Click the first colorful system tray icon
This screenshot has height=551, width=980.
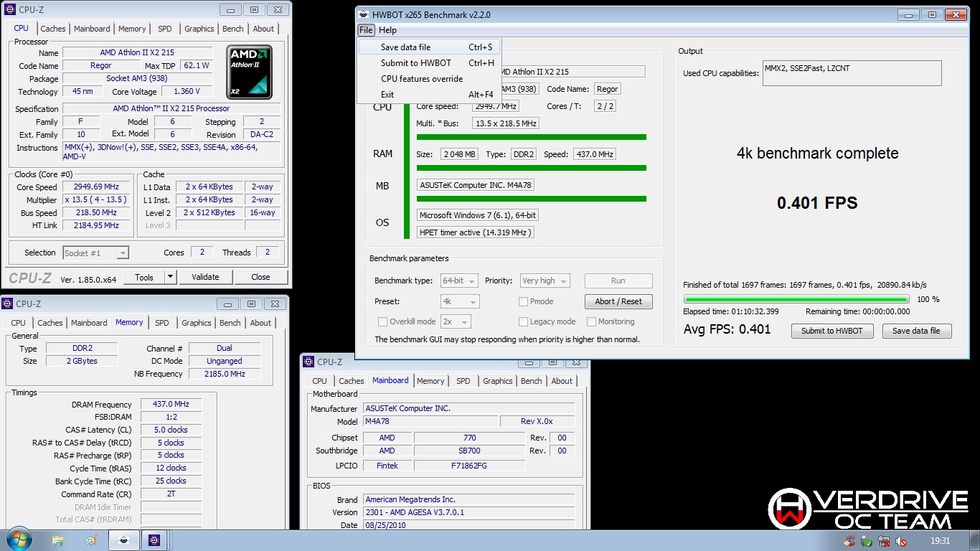click(849, 541)
